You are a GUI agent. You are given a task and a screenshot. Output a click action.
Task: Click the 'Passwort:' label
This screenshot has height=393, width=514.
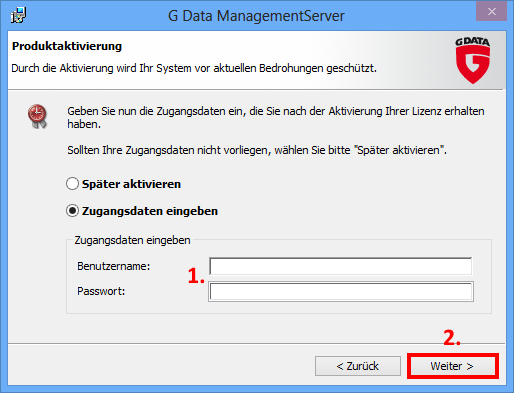point(101,291)
